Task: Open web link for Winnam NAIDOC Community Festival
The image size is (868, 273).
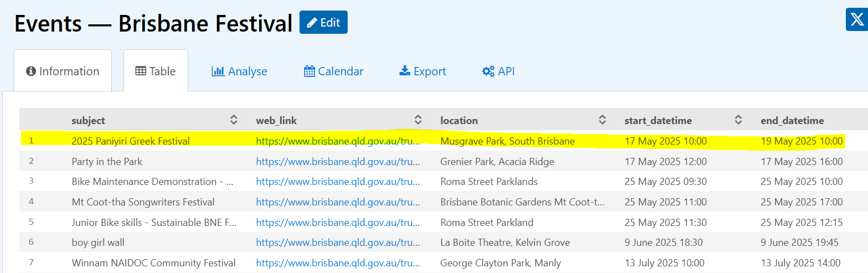Action: (x=338, y=263)
